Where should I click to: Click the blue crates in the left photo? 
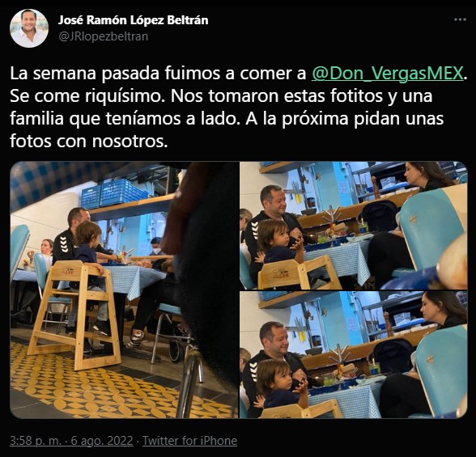tap(113, 193)
